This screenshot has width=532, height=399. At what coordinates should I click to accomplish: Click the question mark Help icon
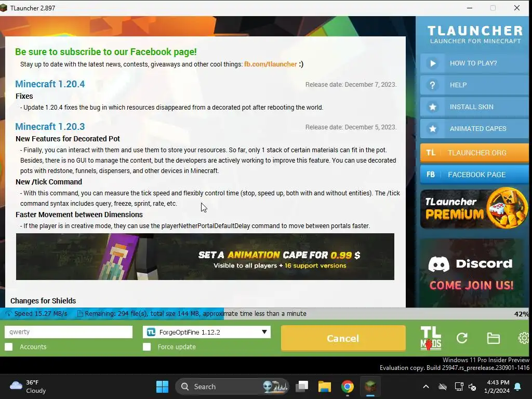point(433,85)
